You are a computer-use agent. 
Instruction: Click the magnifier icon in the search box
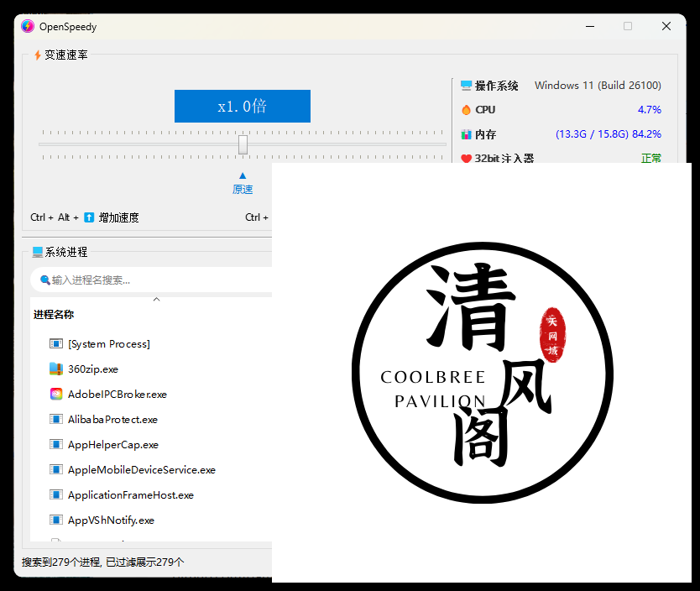[45, 280]
